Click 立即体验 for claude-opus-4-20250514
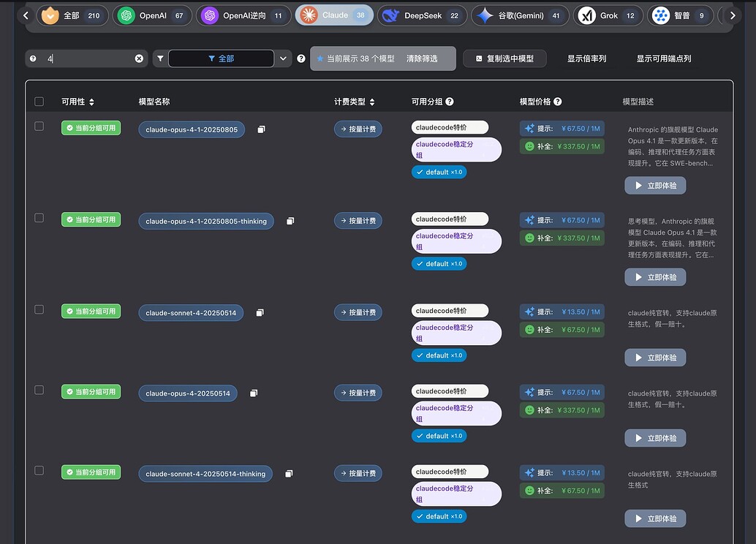756x544 pixels. pos(655,438)
